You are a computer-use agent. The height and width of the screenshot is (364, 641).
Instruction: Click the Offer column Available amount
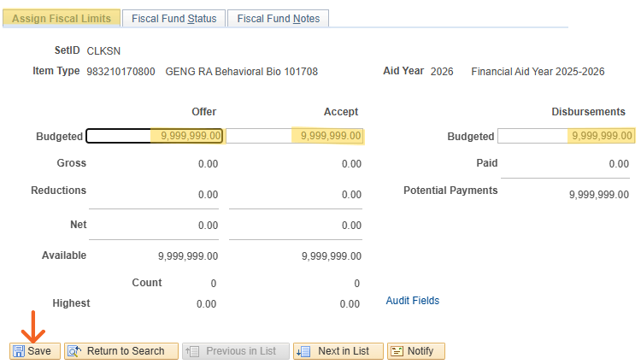[188, 255]
